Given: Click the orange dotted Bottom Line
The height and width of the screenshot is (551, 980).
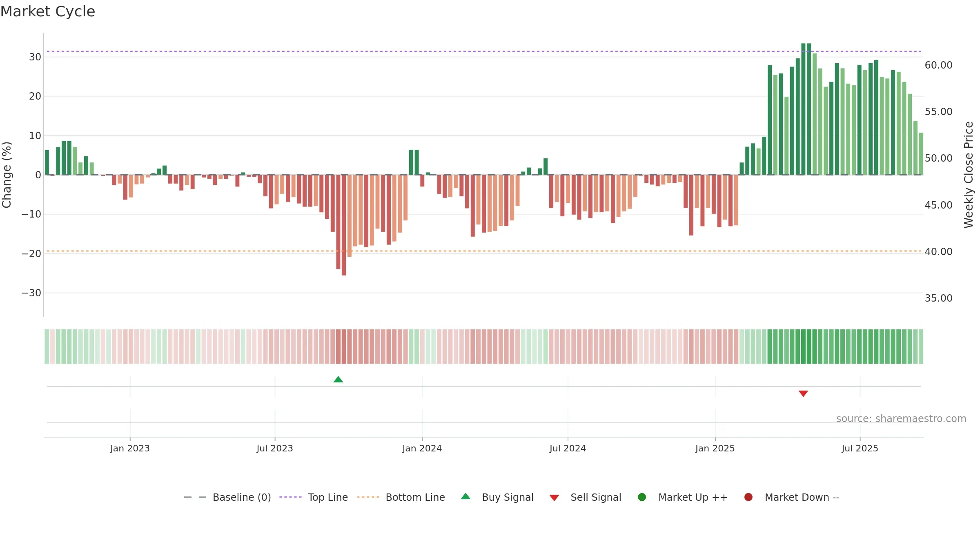Looking at the screenshot, I should (x=484, y=251).
